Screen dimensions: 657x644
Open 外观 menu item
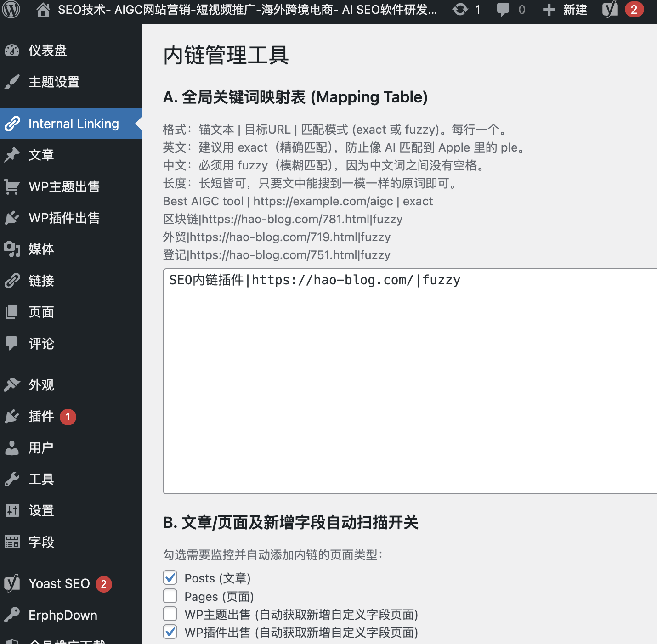point(41,385)
